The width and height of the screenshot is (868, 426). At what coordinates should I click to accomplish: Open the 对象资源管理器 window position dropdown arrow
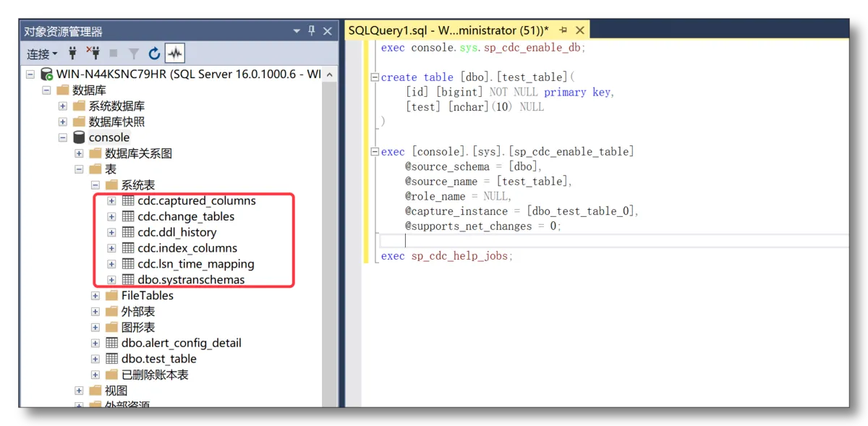[x=297, y=31]
